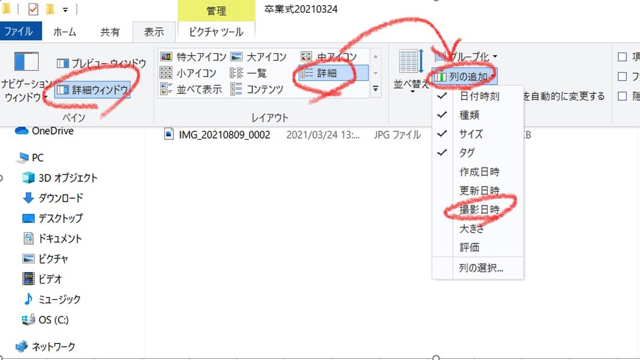The width and height of the screenshot is (640, 360).
Task: Click quick access new folder icon
Action: pyautogui.click(x=50, y=9)
